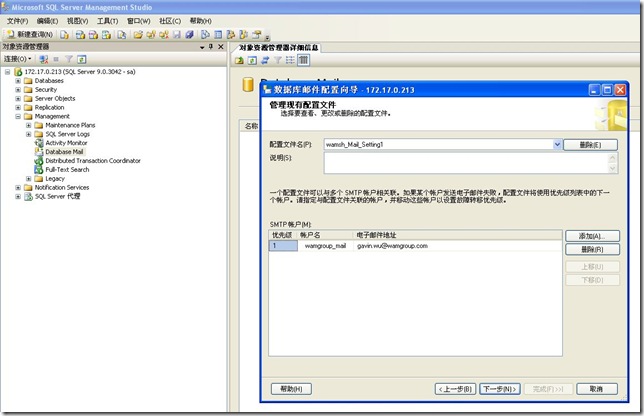Click the Save floppy disk icon
Viewport: 644px width, 416px height.
click(177, 34)
